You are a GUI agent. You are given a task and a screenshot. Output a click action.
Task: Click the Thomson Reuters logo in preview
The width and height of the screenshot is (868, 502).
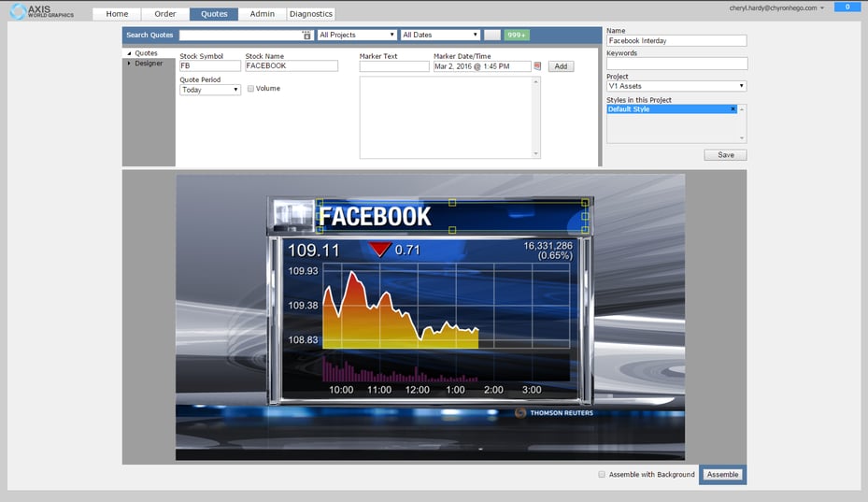click(554, 412)
